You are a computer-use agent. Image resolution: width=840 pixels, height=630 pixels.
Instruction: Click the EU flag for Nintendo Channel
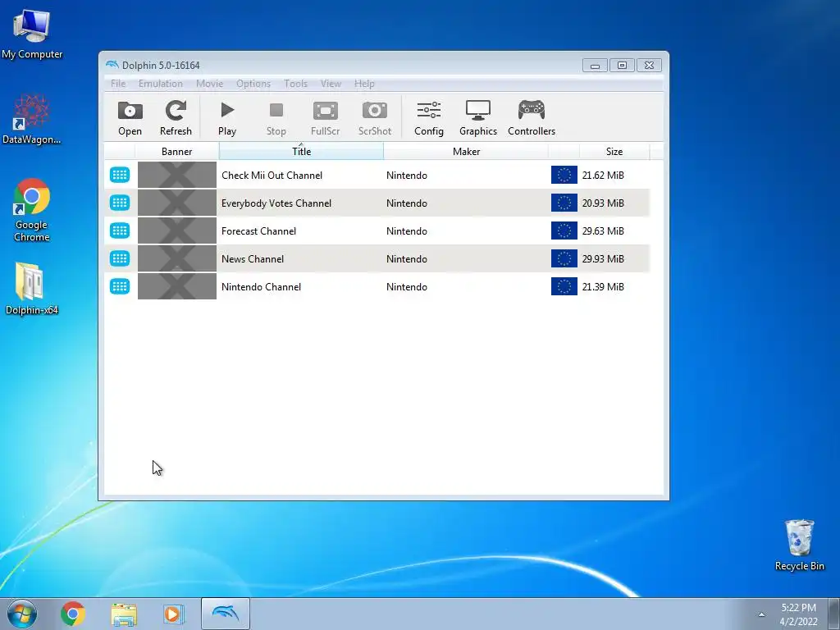pyautogui.click(x=564, y=286)
